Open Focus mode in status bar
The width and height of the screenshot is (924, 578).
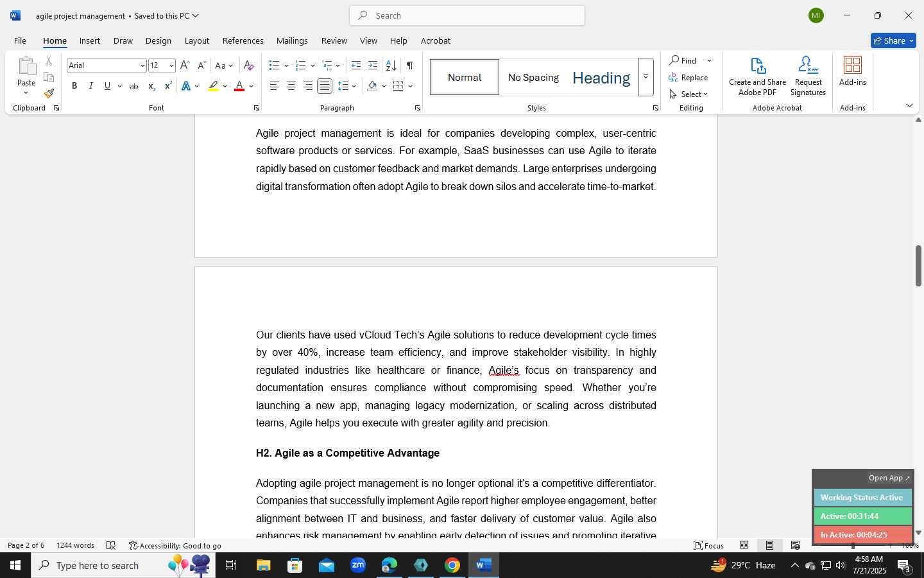(709, 545)
